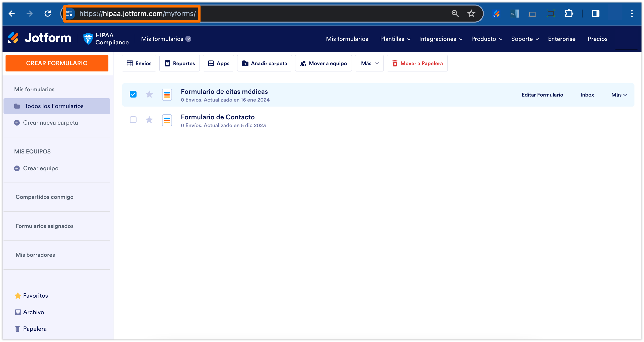This screenshot has height=342, width=644.
Task: Open Papelera in sidebar
Action: coord(31,329)
